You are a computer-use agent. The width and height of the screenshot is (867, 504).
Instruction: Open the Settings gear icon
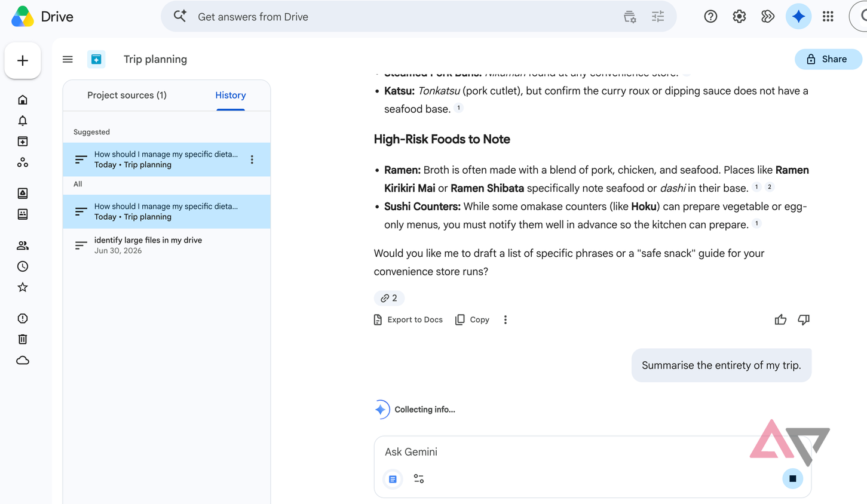click(739, 17)
